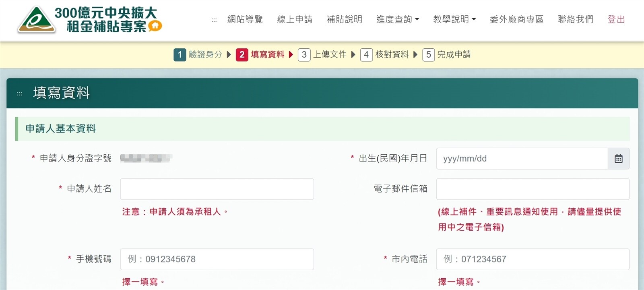This screenshot has height=290, width=644.
Task: Click the ::: marker beside 填寫資料 heading
Action: tap(19, 93)
